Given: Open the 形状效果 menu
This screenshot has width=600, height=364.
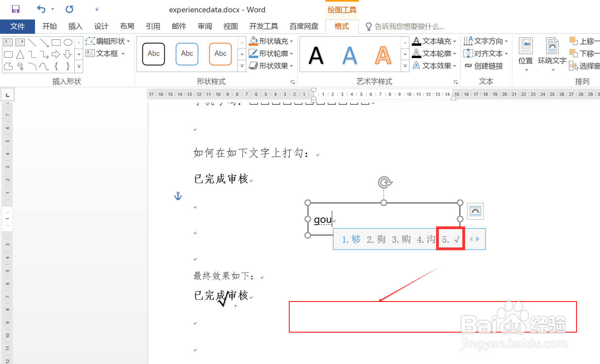Looking at the screenshot, I should 271,66.
